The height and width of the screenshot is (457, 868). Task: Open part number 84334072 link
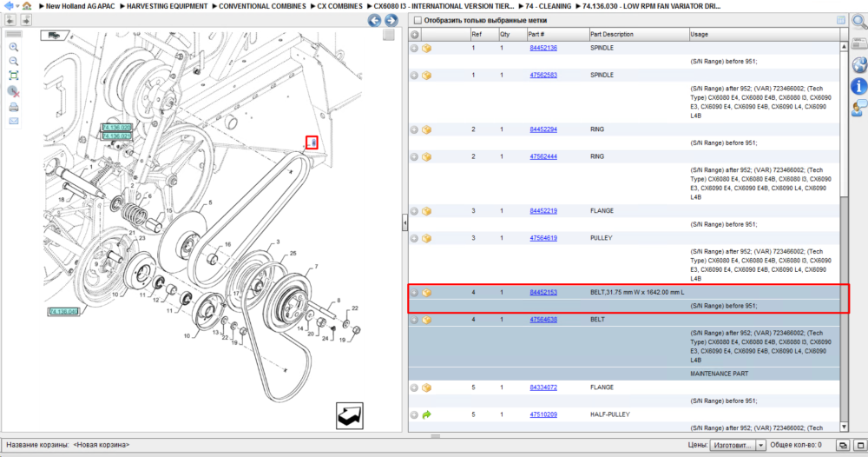tap(543, 387)
